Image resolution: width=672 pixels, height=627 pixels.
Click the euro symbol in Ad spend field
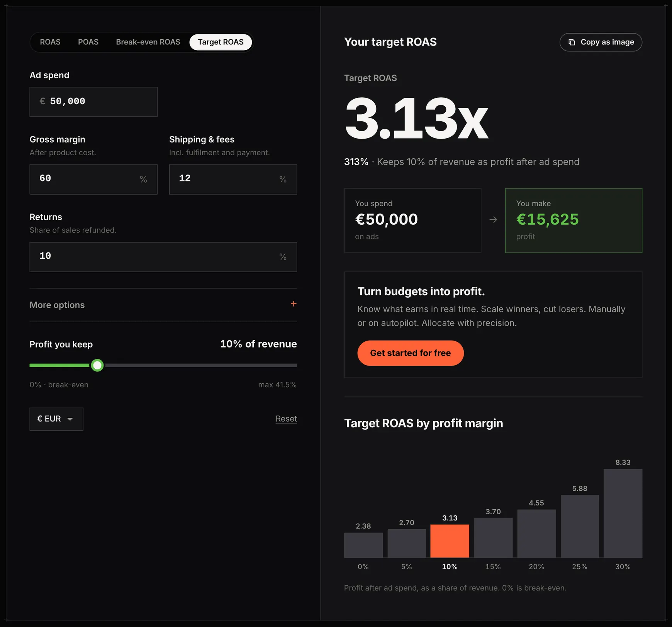tap(42, 101)
